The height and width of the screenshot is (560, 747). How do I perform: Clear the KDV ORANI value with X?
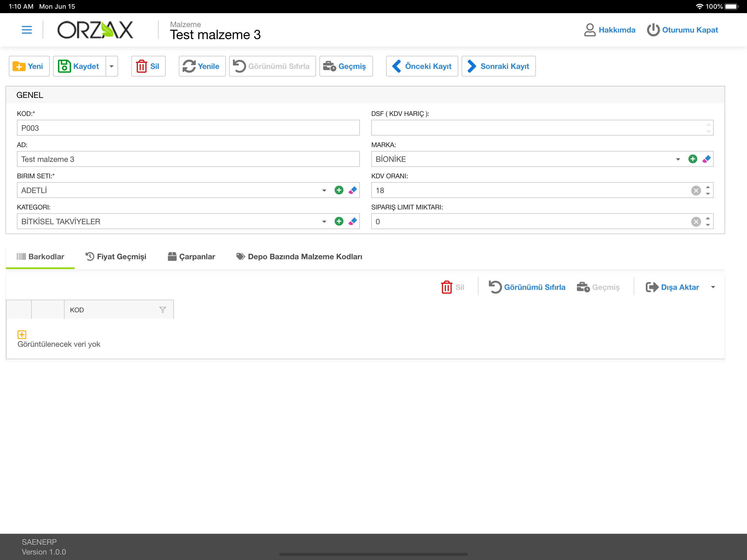pyautogui.click(x=696, y=191)
